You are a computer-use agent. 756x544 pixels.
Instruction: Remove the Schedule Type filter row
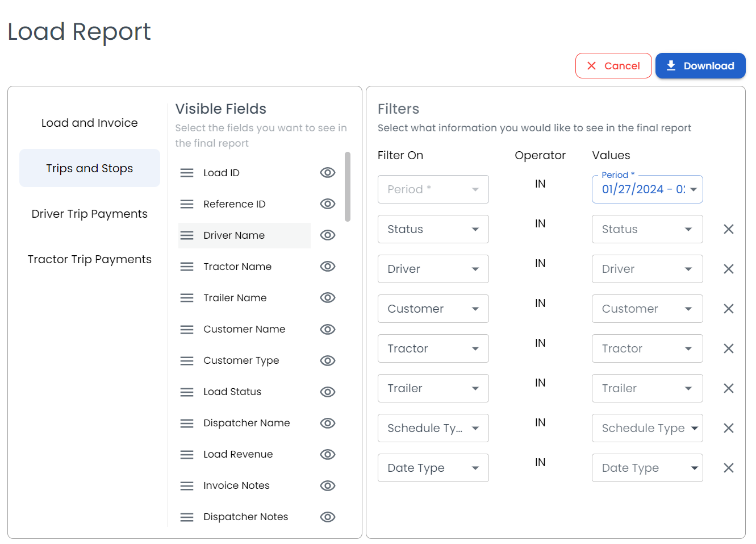click(728, 428)
